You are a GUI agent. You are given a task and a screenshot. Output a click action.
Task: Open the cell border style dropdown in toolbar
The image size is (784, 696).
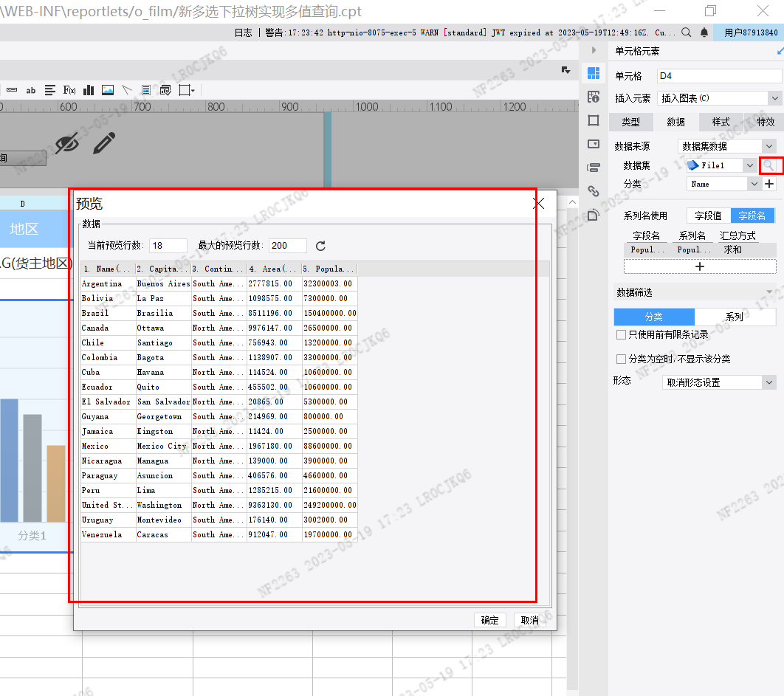click(187, 90)
